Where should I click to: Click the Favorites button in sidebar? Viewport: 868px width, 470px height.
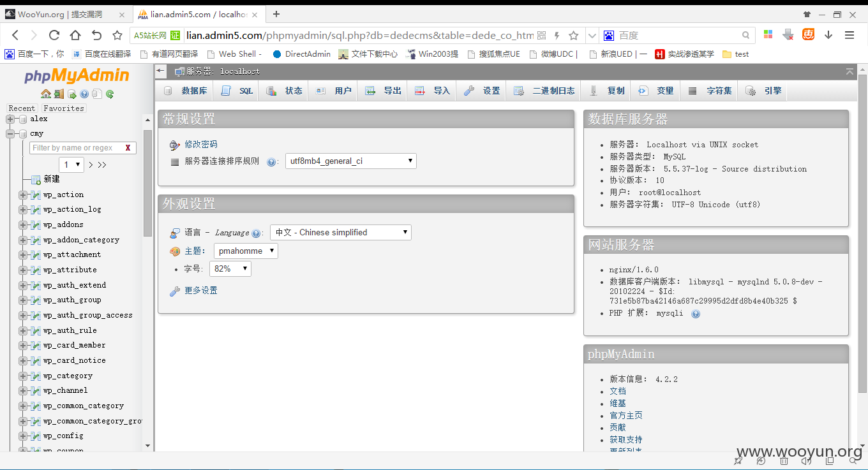tap(64, 108)
